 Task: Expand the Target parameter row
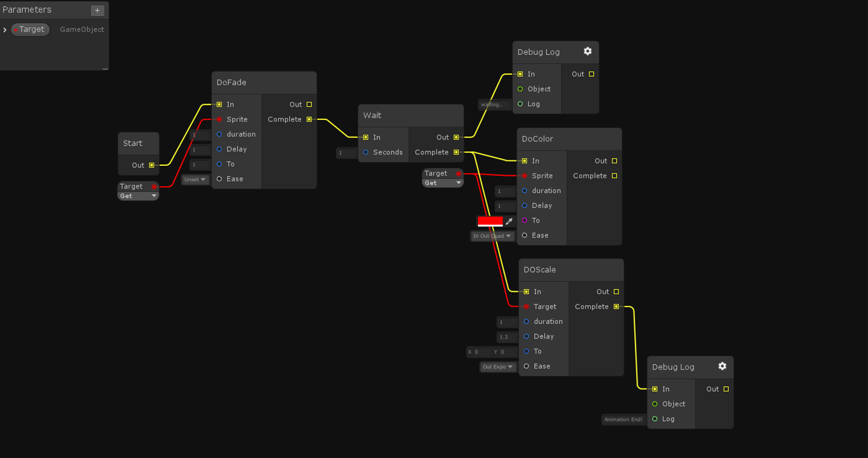(x=5, y=30)
